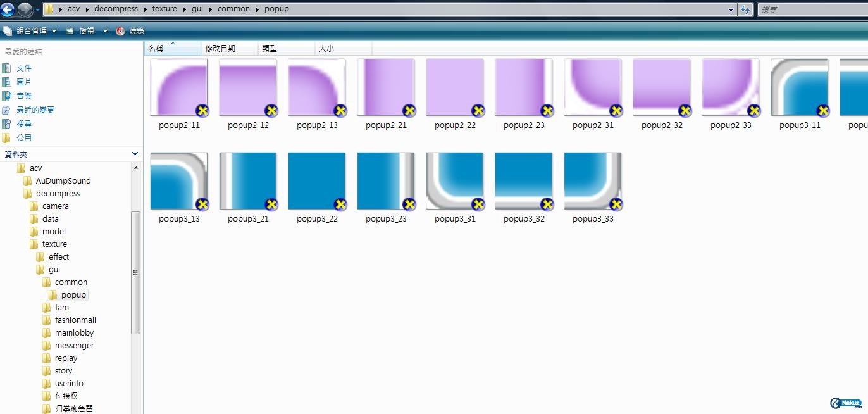
Task: Select the messenger folder in tree
Action: click(74, 345)
